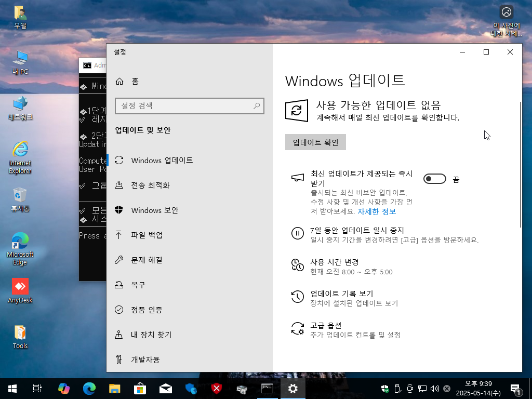This screenshot has height=399, width=532.
Task: Click the settings page vertical scrollbar
Action: click(x=521, y=165)
